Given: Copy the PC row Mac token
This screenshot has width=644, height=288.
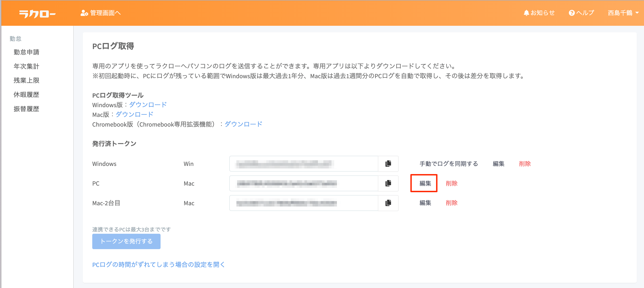Looking at the screenshot, I should pyautogui.click(x=388, y=184).
